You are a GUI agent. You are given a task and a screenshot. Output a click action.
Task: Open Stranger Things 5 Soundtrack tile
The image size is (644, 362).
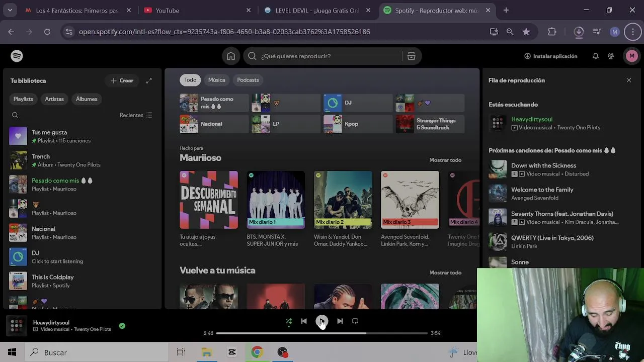[430, 124]
